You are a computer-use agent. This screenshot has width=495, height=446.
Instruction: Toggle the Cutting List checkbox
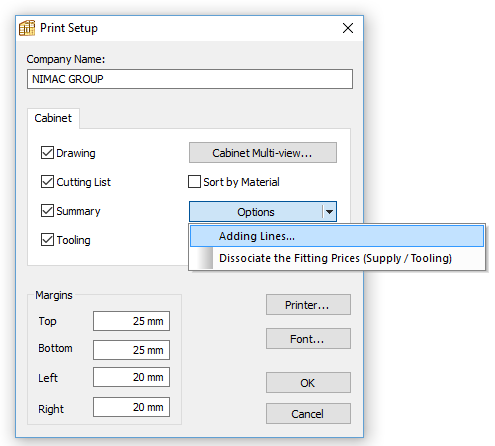[47, 182]
